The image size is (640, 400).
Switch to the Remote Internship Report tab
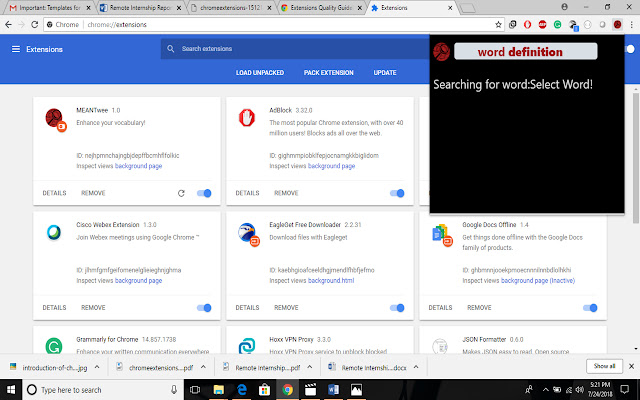(139, 7)
